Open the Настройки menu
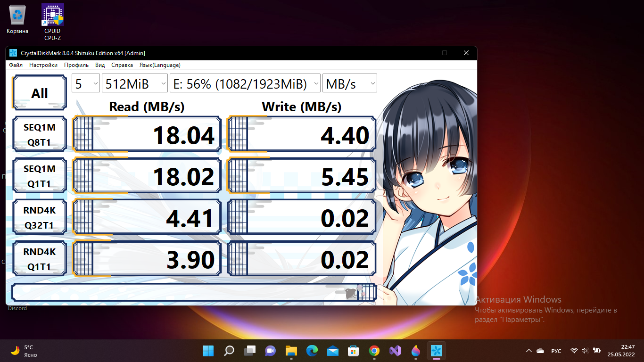Screen dimensions: 644x362 (x=43, y=65)
